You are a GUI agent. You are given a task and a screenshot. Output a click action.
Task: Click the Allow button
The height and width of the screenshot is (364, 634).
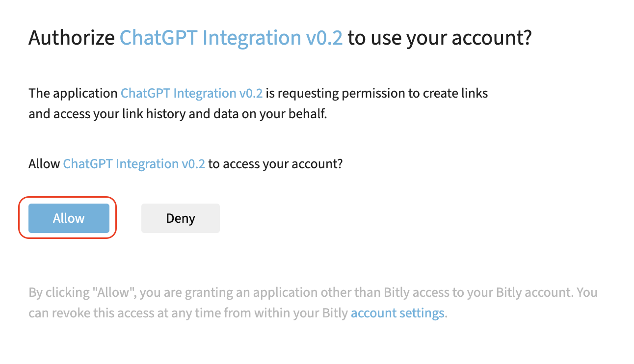(x=69, y=218)
